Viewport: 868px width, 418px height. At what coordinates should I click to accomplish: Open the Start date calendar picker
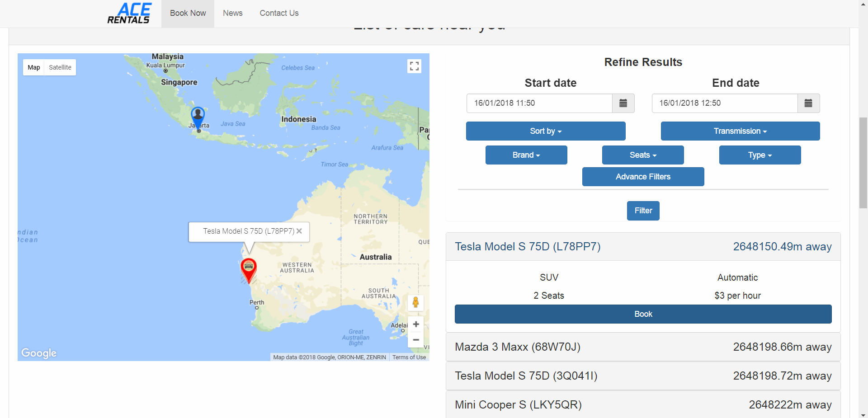(x=623, y=103)
